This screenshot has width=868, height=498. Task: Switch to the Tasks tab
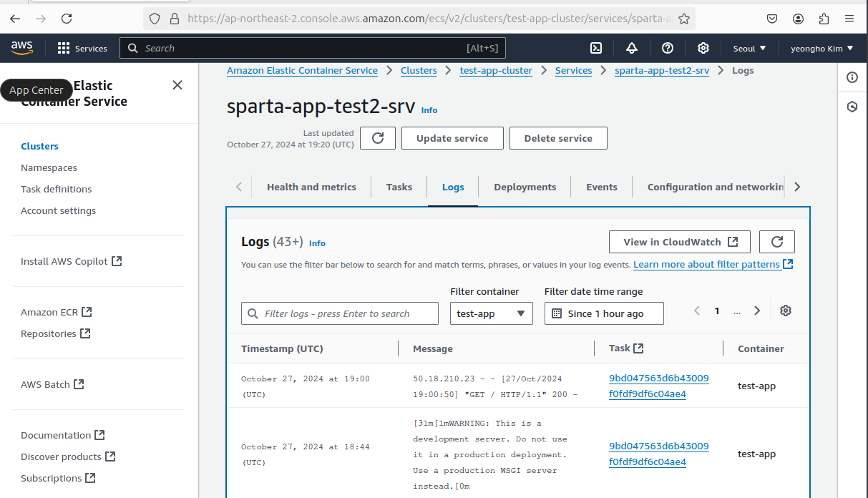[x=399, y=187]
